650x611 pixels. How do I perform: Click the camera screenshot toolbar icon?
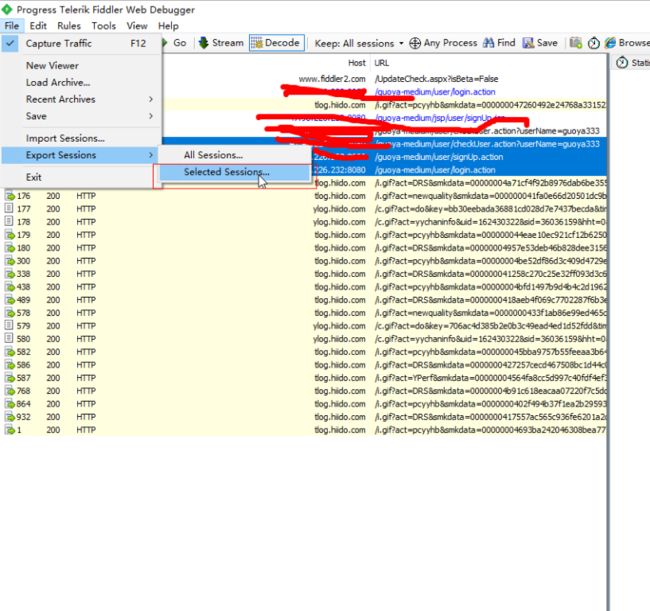point(576,43)
